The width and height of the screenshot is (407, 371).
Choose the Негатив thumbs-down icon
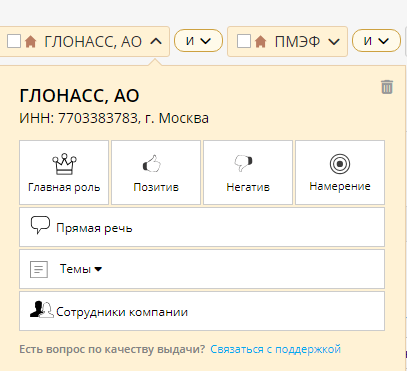[x=244, y=163]
